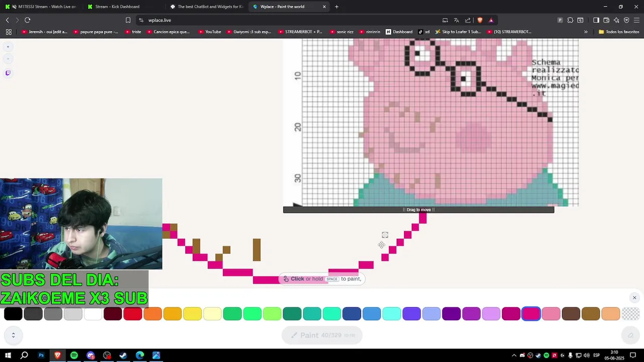Open Windows taskbar search
The image size is (644, 362).
[x=24, y=355]
